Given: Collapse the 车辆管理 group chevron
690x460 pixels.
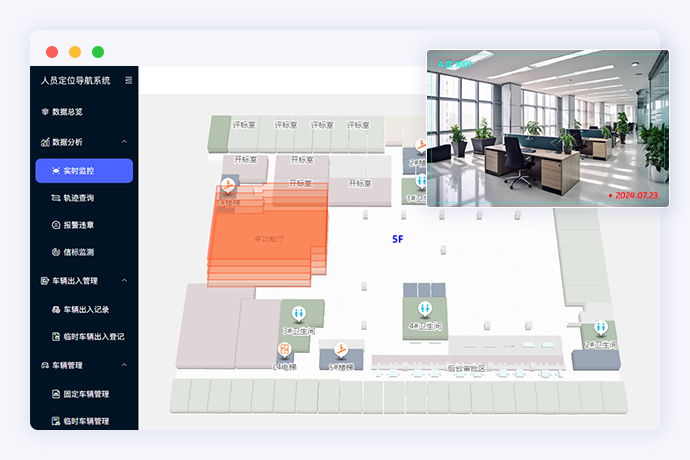Looking at the screenshot, I should (125, 365).
